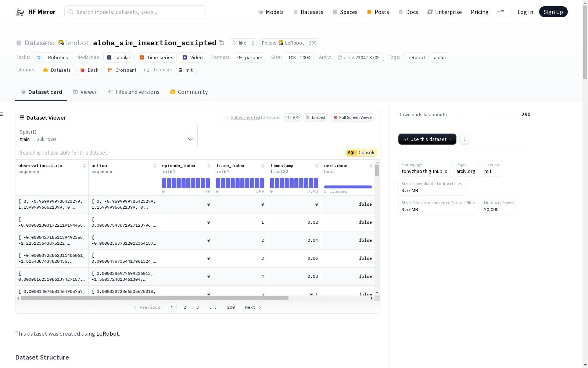The width and height of the screenshot is (588, 368).
Task: Click the table vertical scrollbar thumb
Action: [377, 171]
